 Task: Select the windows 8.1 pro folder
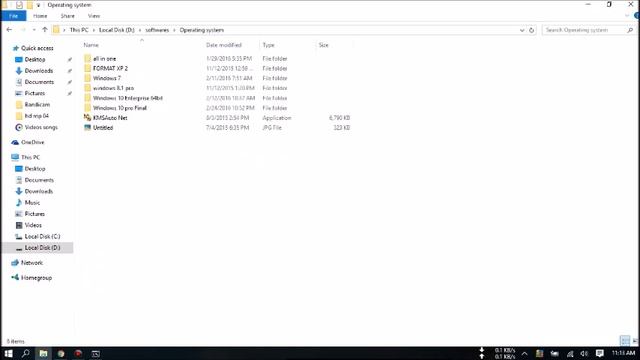(113, 88)
